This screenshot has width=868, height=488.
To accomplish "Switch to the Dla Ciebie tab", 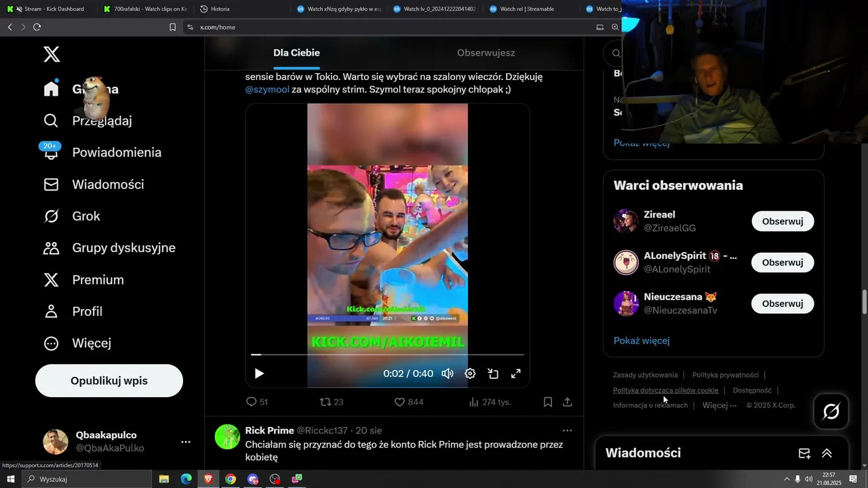I will pos(296,53).
